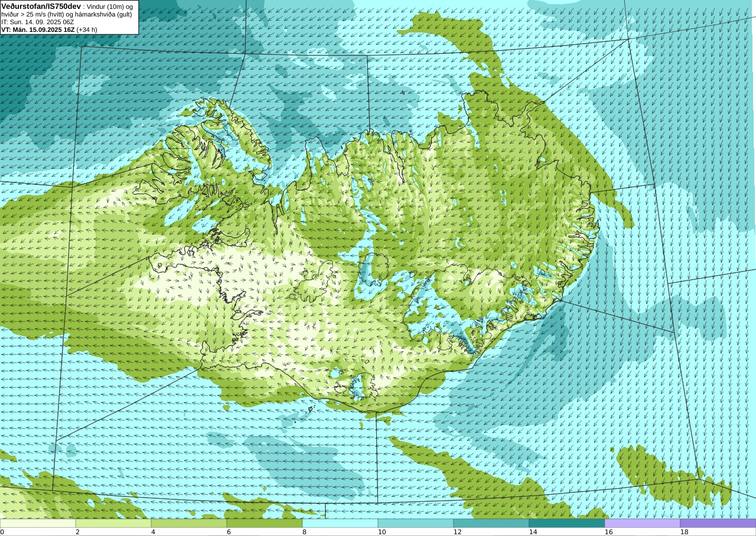Click the Veðurstofan/IS750dev title text

41,6
